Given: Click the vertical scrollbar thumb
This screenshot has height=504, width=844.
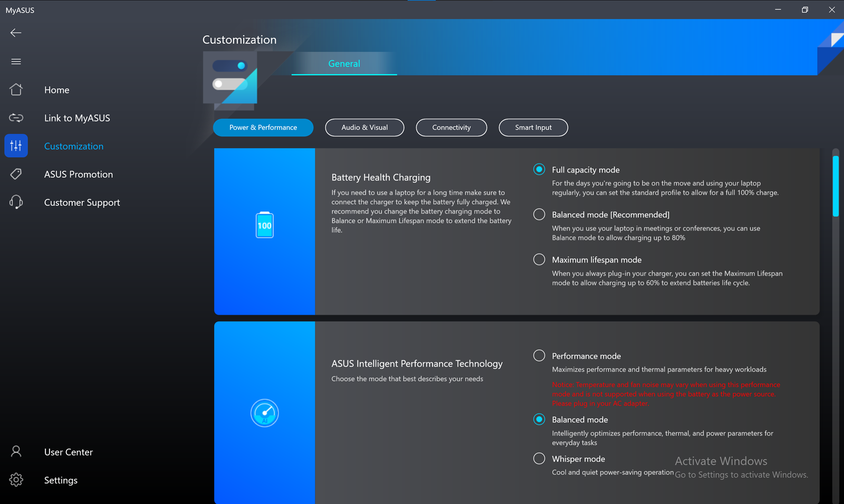Looking at the screenshot, I should [x=836, y=186].
